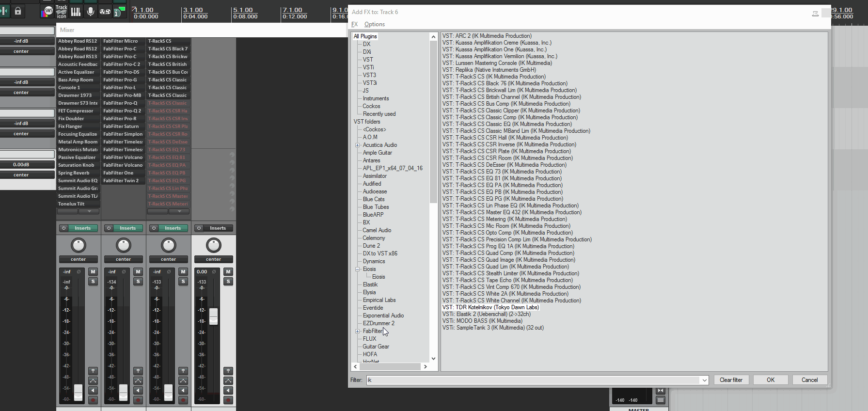The width and height of the screenshot is (868, 411).
Task: Click the folder tree's scroll-down arrow
Action: (433, 359)
